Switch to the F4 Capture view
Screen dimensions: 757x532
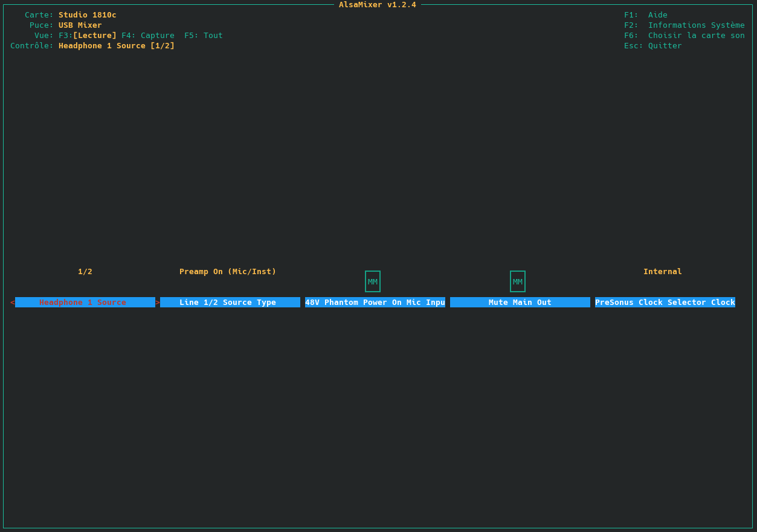pyautogui.click(x=148, y=36)
